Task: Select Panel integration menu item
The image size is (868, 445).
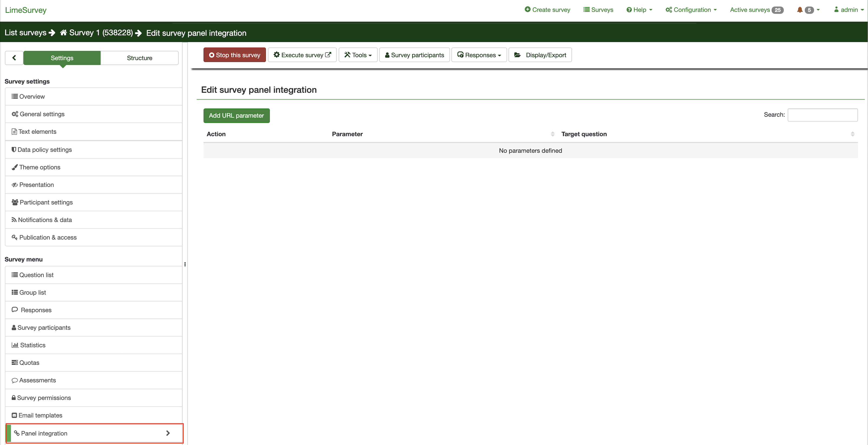Action: click(x=94, y=433)
